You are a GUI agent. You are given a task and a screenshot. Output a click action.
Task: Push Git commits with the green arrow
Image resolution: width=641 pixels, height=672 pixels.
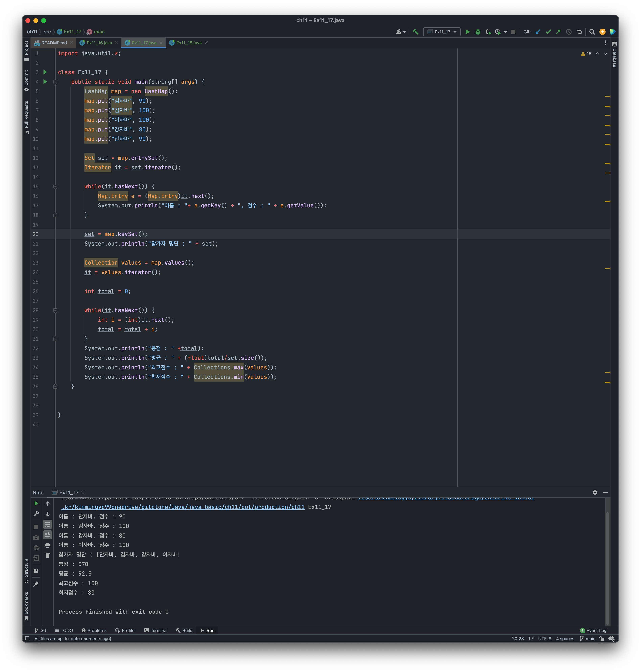click(558, 32)
